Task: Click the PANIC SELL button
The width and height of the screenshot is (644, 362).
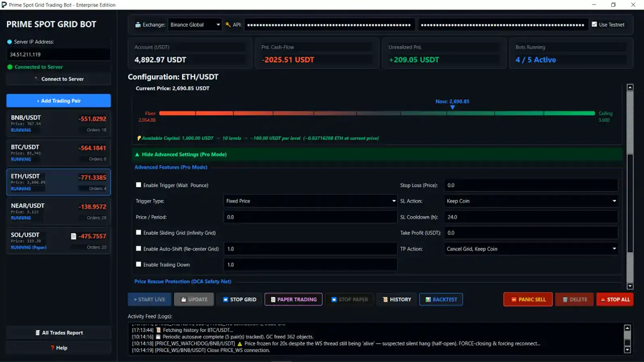Action: point(528,299)
